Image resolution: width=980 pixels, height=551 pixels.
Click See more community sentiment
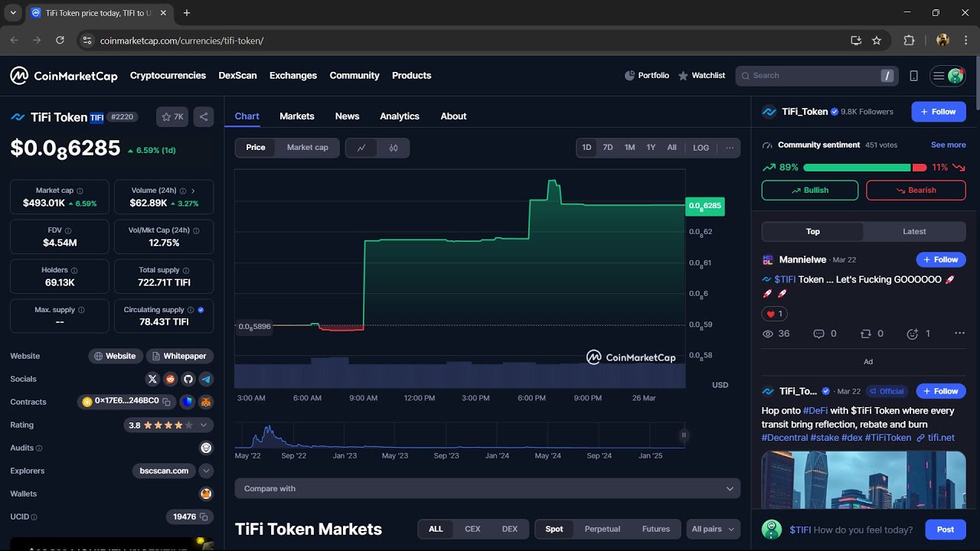949,145
